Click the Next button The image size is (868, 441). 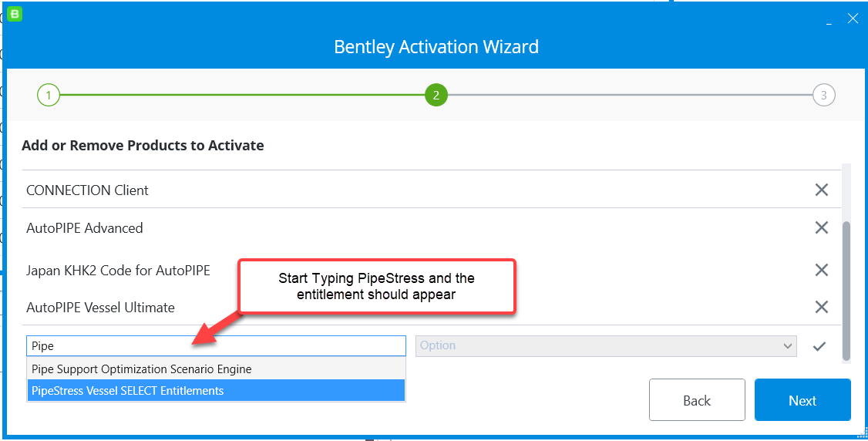(802, 400)
